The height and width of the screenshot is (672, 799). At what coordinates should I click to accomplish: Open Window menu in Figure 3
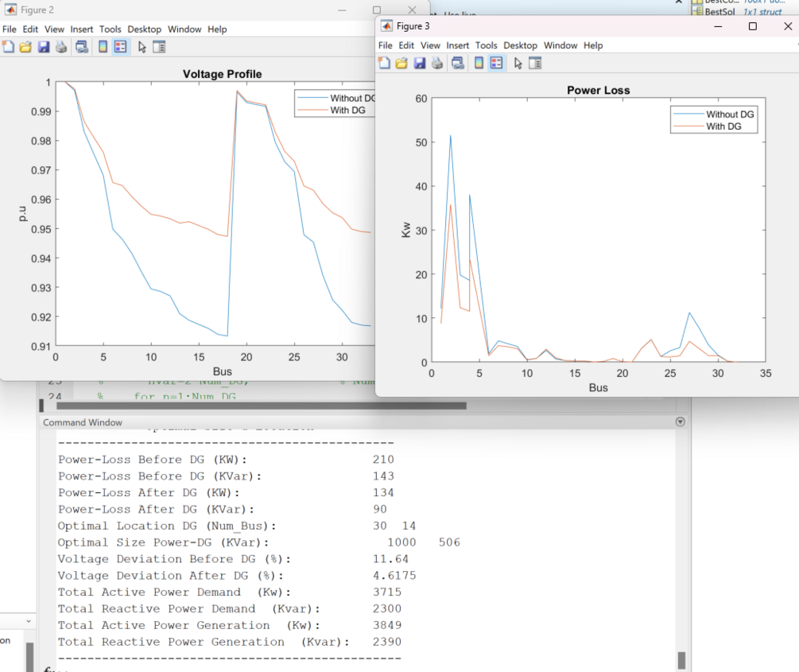coord(560,45)
